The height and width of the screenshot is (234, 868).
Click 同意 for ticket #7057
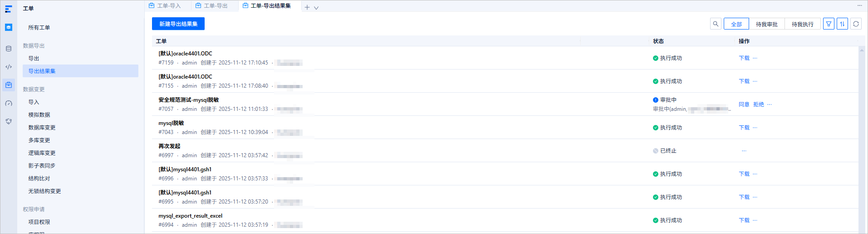coord(744,105)
